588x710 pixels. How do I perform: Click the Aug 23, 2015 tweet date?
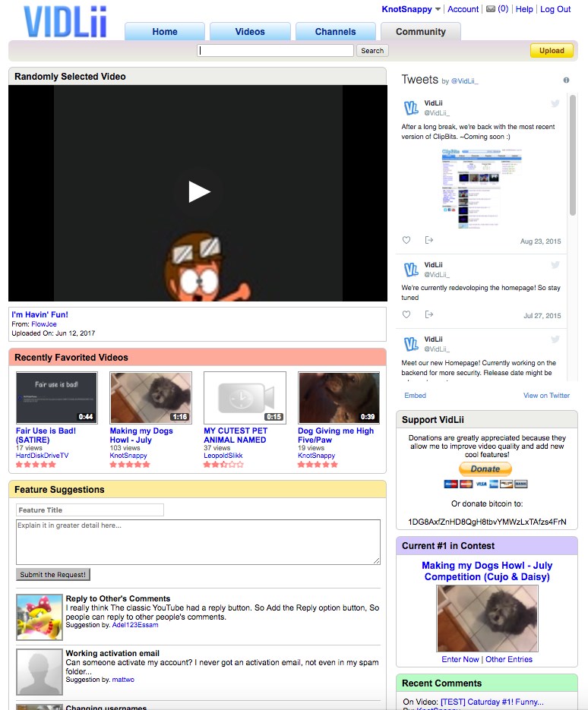(x=540, y=241)
